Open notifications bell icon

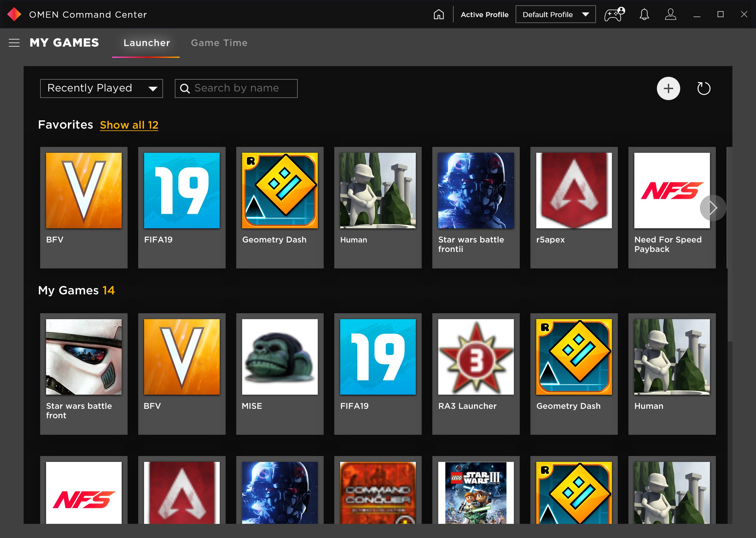pos(644,14)
